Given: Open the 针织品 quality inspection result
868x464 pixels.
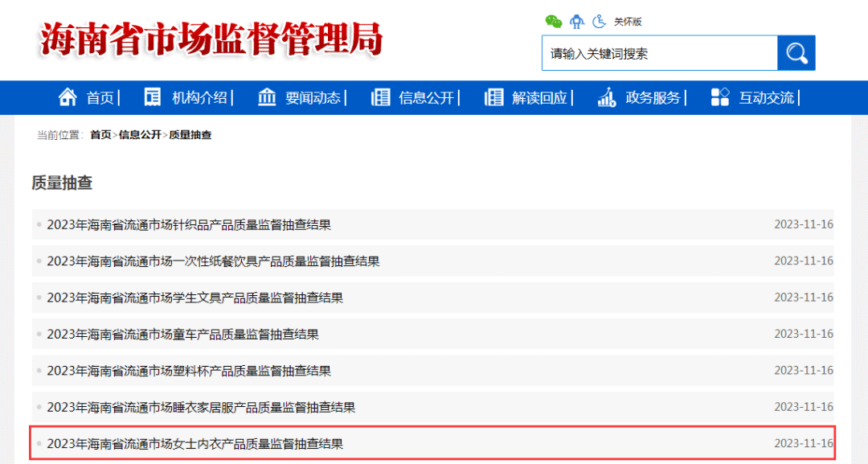Looking at the screenshot, I should pos(189,224).
